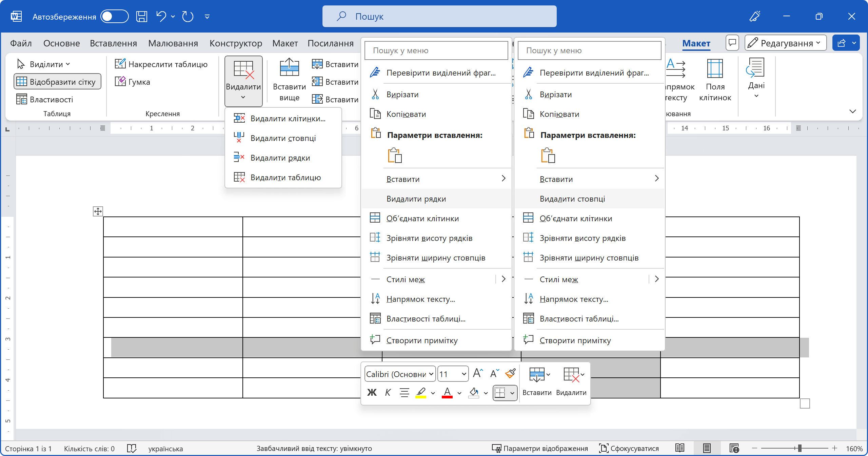Click the table move handle icon
This screenshot has height=456, width=868.
(98, 212)
